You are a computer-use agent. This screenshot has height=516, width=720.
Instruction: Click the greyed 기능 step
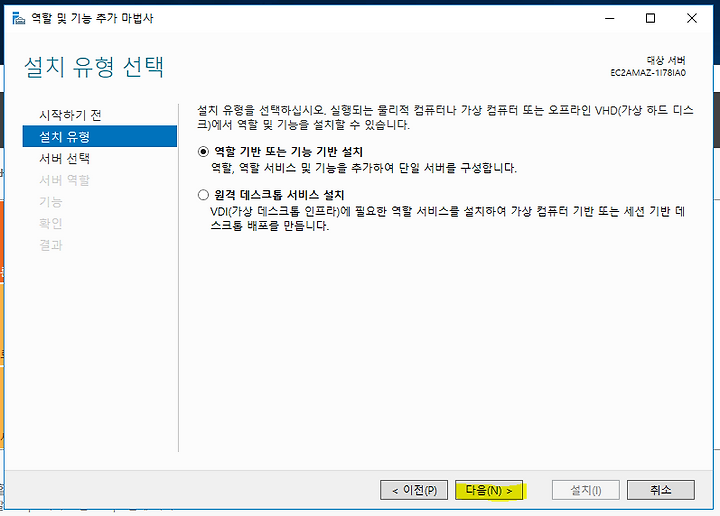51,202
